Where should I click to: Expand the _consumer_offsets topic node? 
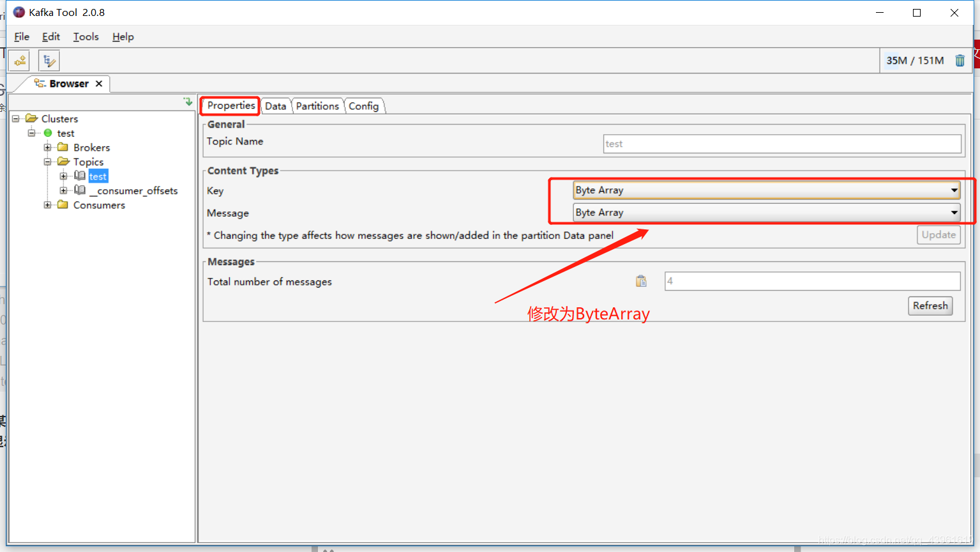(x=63, y=190)
